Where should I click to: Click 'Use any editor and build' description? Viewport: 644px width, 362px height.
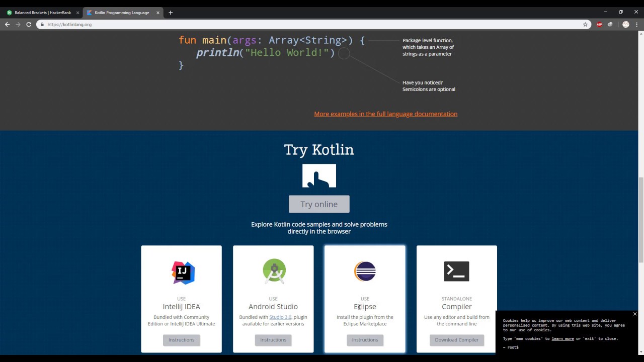pos(457,320)
